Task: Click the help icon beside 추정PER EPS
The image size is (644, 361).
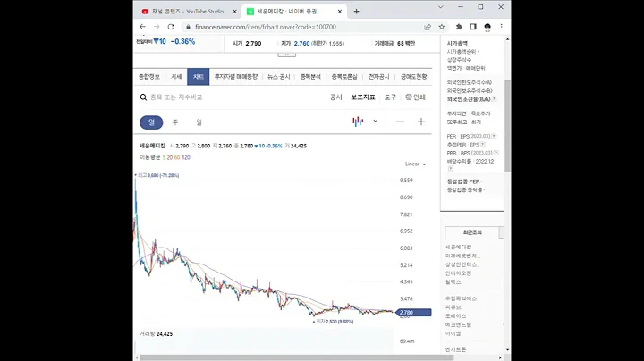Action: coord(483,145)
